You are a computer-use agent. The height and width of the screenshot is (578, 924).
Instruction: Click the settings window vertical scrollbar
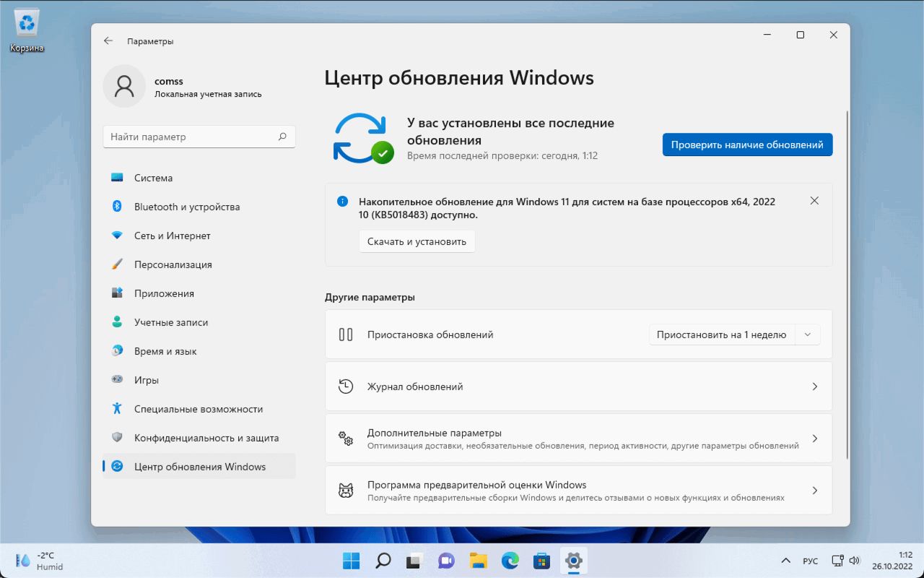click(x=847, y=285)
